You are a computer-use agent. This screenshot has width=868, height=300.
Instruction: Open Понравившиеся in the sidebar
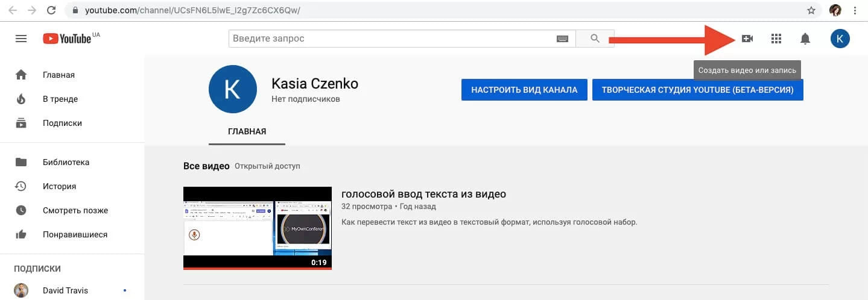coord(72,234)
